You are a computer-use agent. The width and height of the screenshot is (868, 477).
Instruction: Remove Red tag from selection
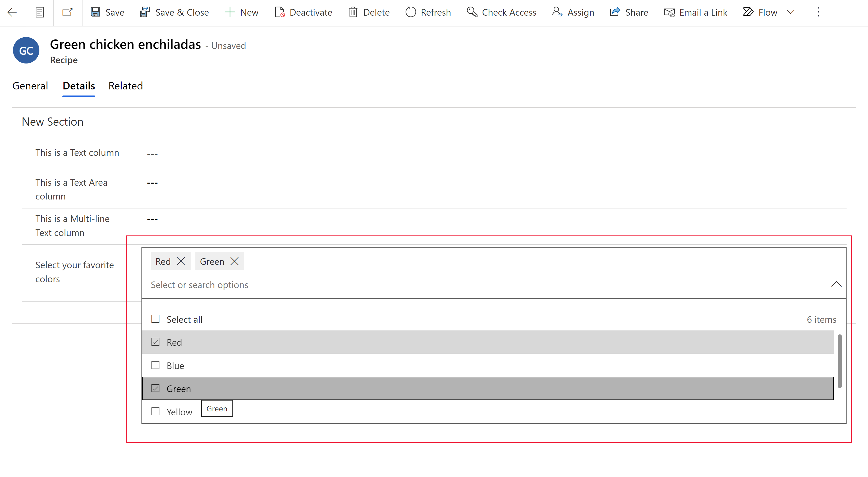click(181, 261)
